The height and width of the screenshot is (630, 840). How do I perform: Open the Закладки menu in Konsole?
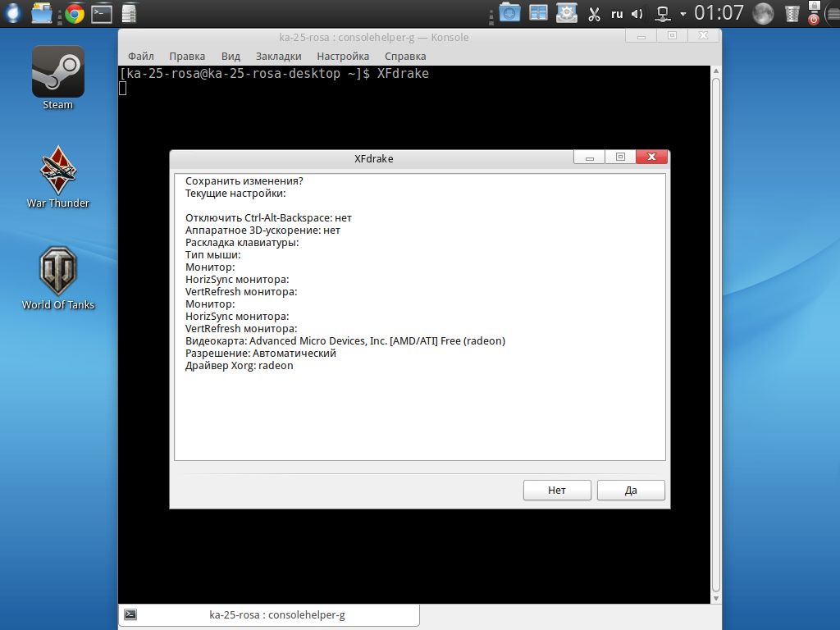click(279, 57)
